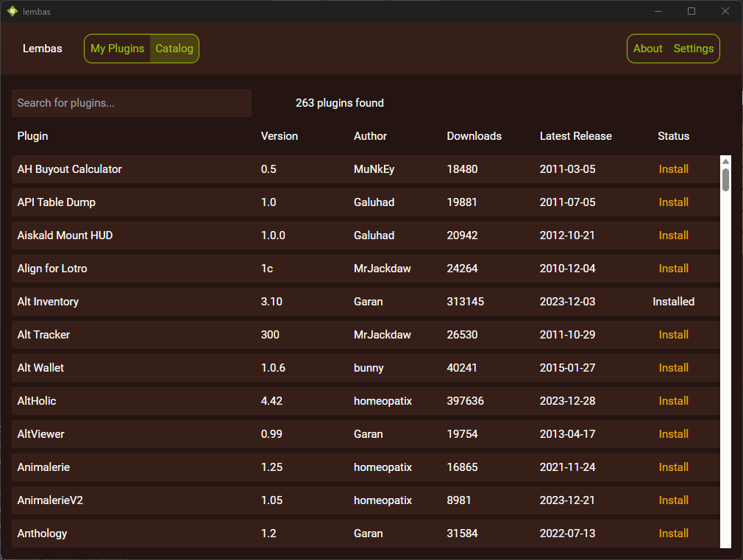
Task: Select the Alt Wallet plugin name
Action: click(x=40, y=368)
